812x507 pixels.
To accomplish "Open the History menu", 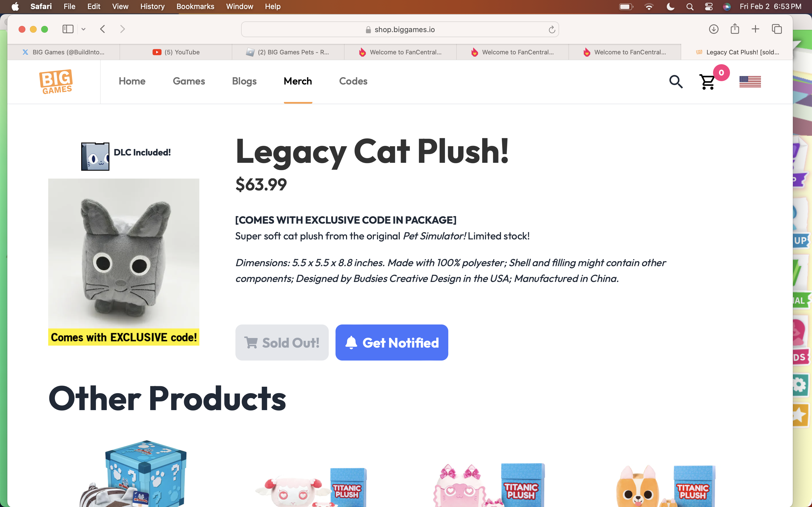I will click(152, 6).
